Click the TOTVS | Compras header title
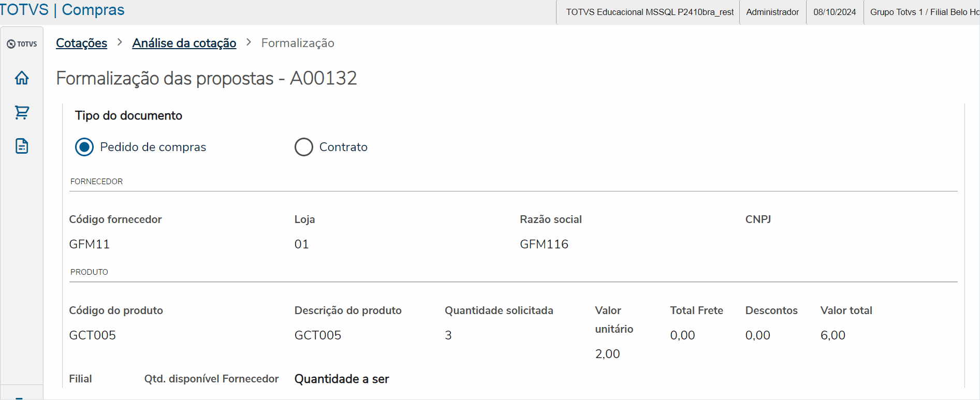980x400 pixels. coord(62,10)
